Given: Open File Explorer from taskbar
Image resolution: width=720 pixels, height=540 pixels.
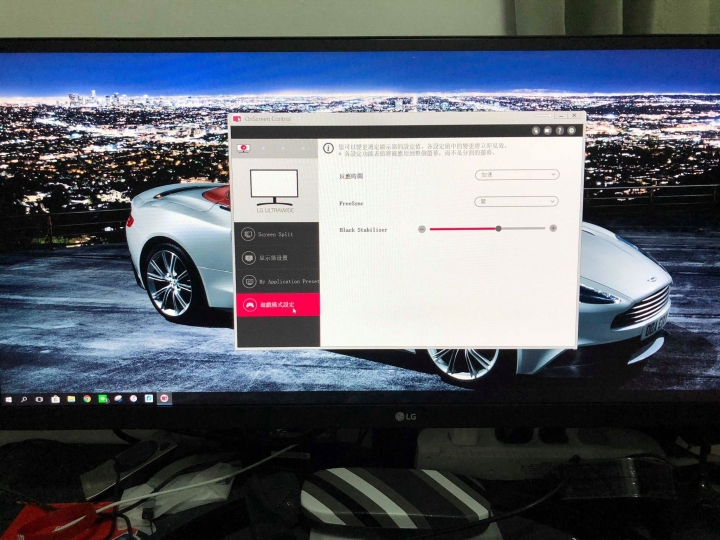Looking at the screenshot, I should coord(71,399).
